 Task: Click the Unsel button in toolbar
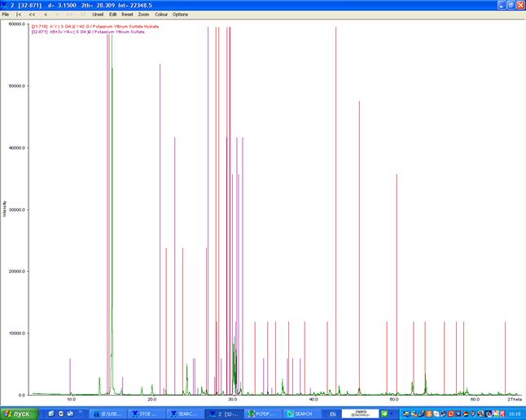[x=98, y=15]
